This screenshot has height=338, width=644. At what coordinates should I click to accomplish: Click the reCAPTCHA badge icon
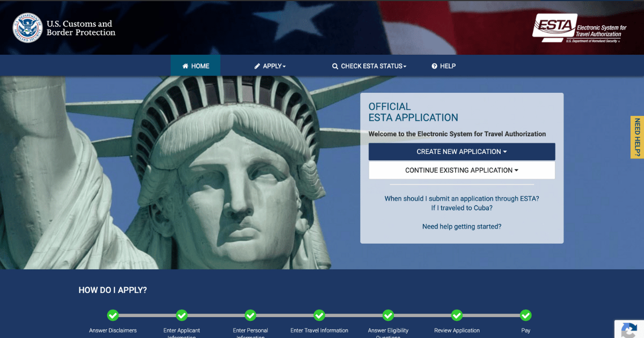pyautogui.click(x=629, y=329)
